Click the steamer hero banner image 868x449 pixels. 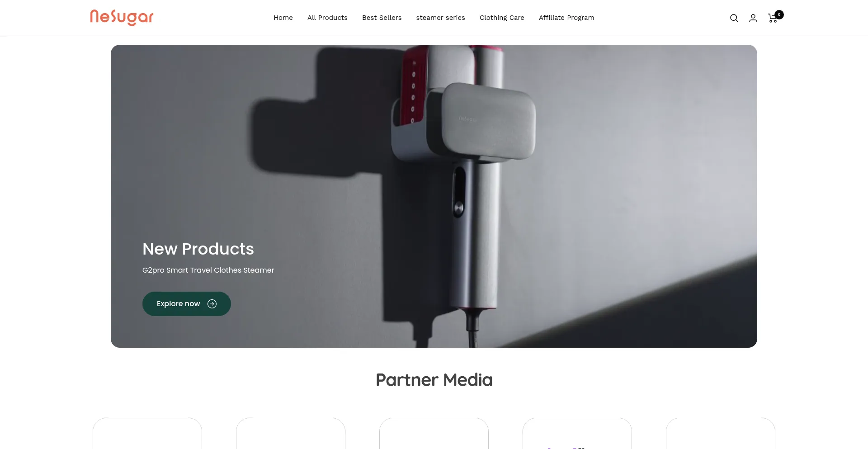(434, 196)
